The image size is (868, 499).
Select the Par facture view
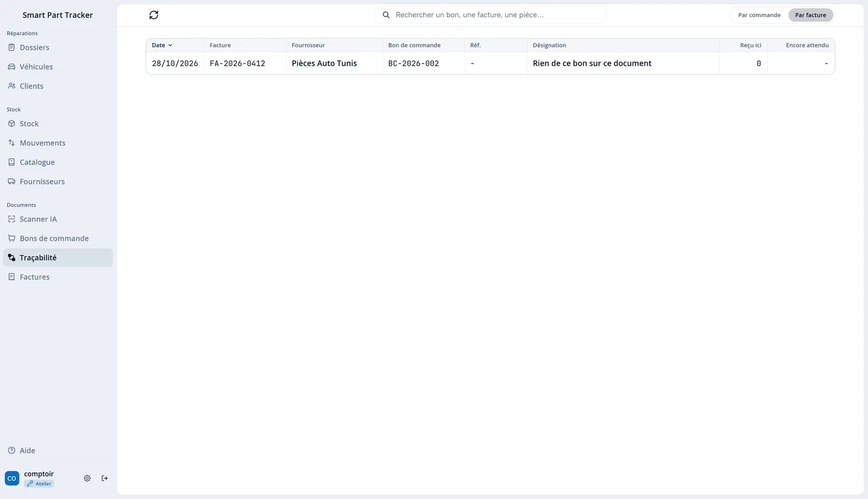pos(810,15)
